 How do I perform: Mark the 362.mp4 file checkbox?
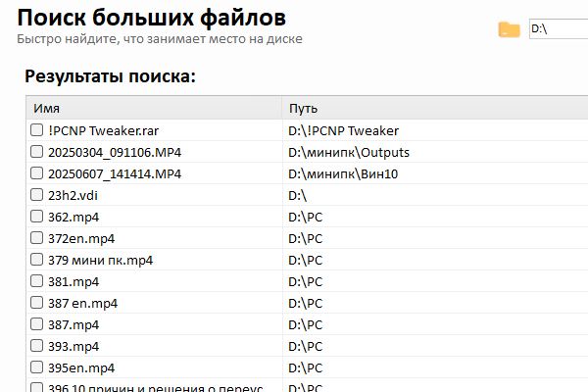click(x=36, y=217)
